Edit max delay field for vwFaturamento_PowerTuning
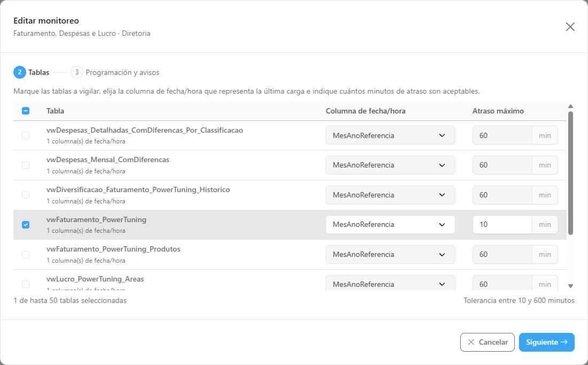 502,225
